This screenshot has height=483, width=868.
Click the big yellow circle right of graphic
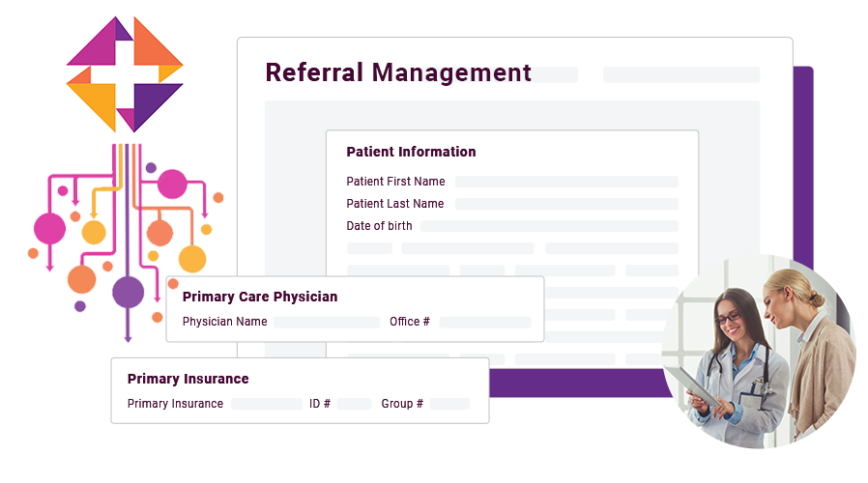(192, 259)
